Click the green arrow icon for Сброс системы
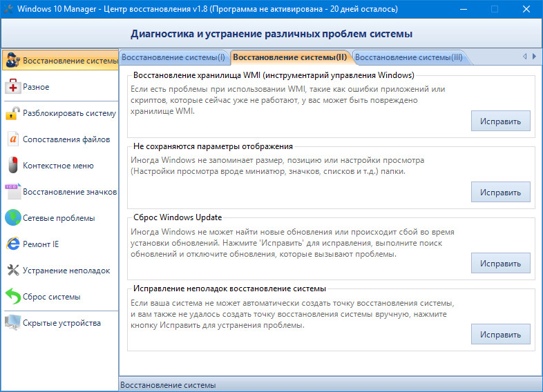 (13, 297)
